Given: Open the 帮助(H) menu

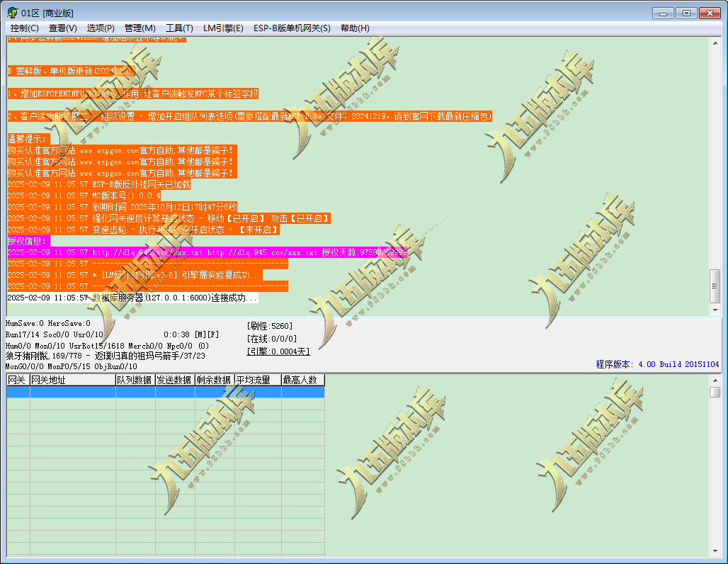Looking at the screenshot, I should pyautogui.click(x=356, y=28).
